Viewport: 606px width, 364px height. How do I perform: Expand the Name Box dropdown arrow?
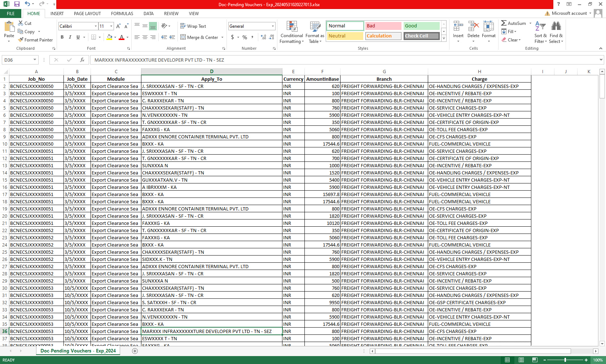pos(35,60)
